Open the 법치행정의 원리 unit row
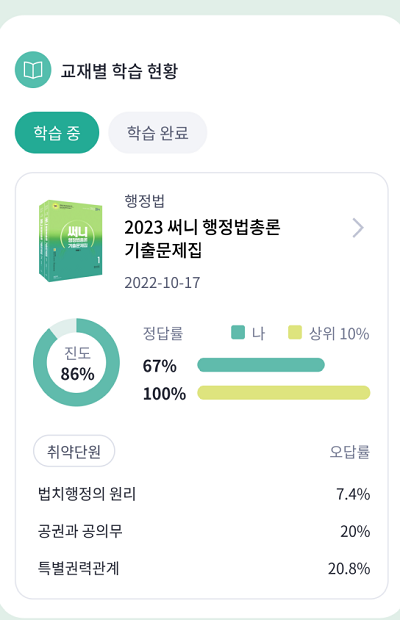This screenshot has height=620, width=400. (204, 494)
